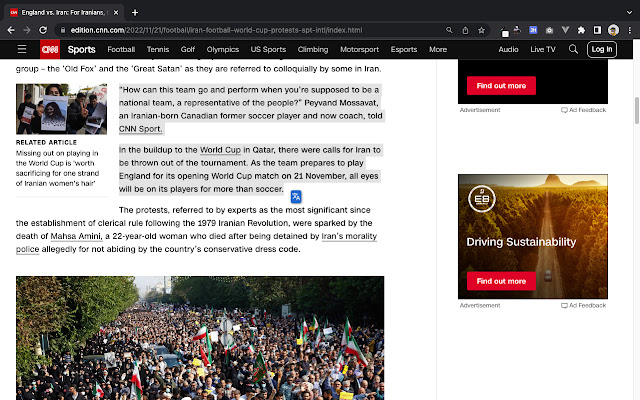Click the blue 3H extension icon
Screen dimensions: 640x400
click(x=533, y=30)
